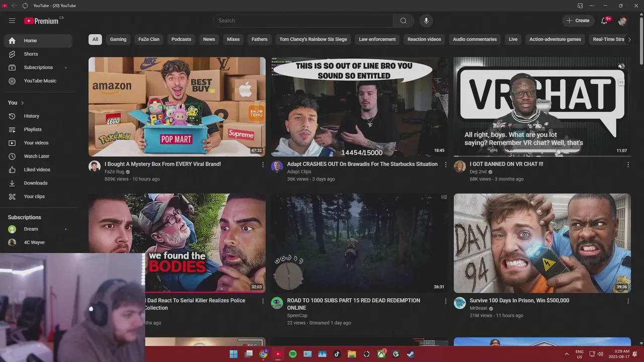This screenshot has height=362, width=644.
Task: Open the account avatar menu
Action: point(622,21)
